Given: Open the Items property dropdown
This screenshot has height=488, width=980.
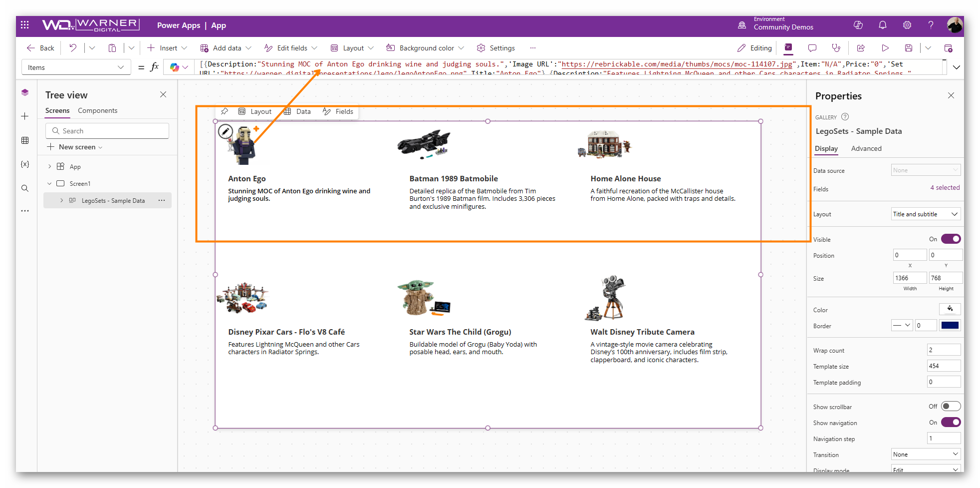Looking at the screenshot, I should pyautogui.click(x=76, y=67).
